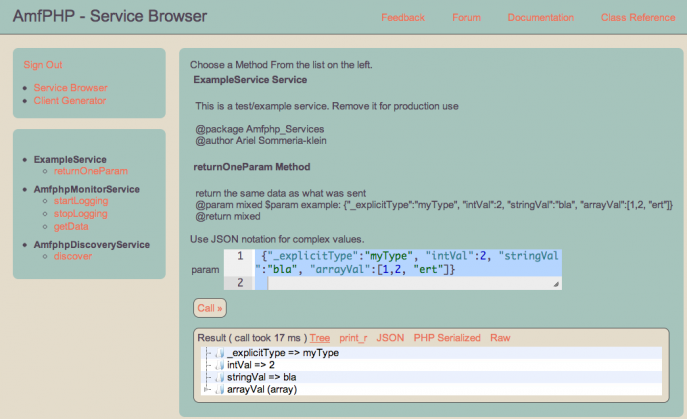The height and width of the screenshot is (419, 687).
Task: Switch result view to JSON
Action: [390, 338]
